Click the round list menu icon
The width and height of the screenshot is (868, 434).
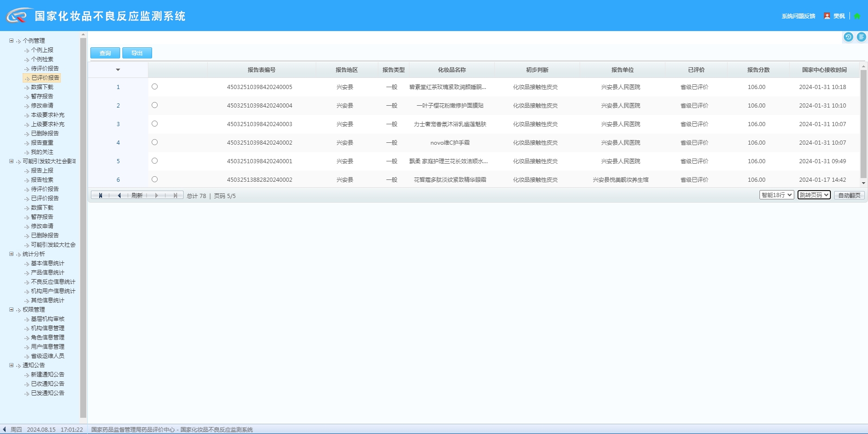point(861,37)
